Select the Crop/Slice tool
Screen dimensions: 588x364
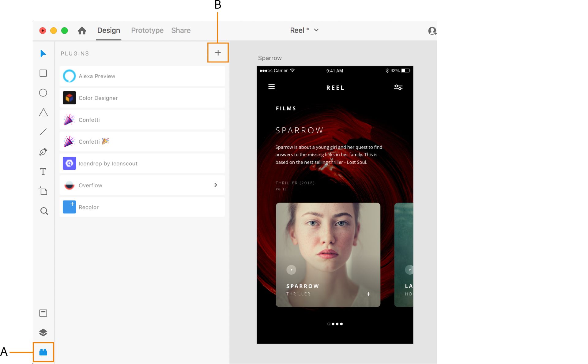point(43,191)
